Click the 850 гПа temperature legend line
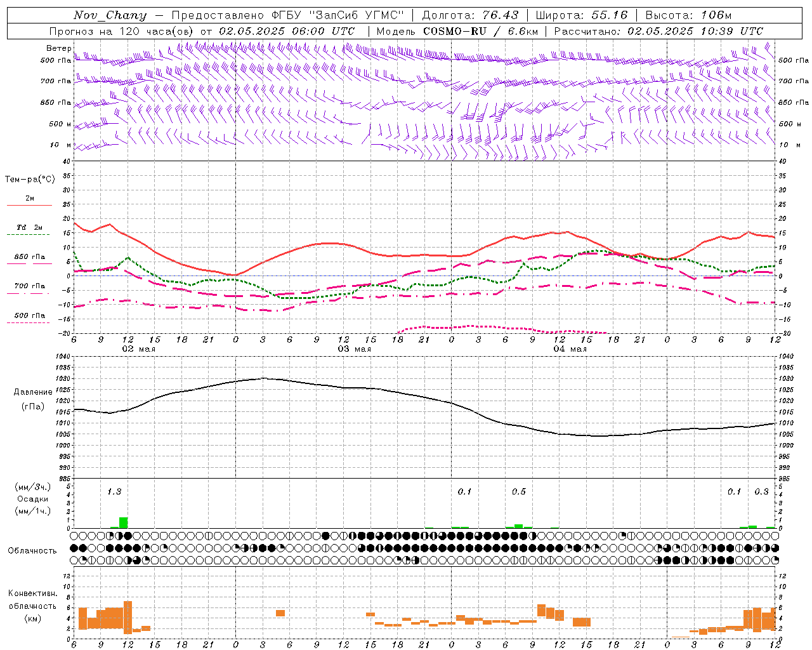 (29, 263)
